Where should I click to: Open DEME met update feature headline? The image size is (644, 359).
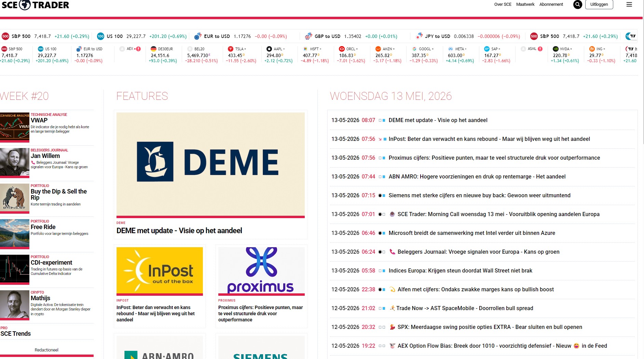coord(179,231)
